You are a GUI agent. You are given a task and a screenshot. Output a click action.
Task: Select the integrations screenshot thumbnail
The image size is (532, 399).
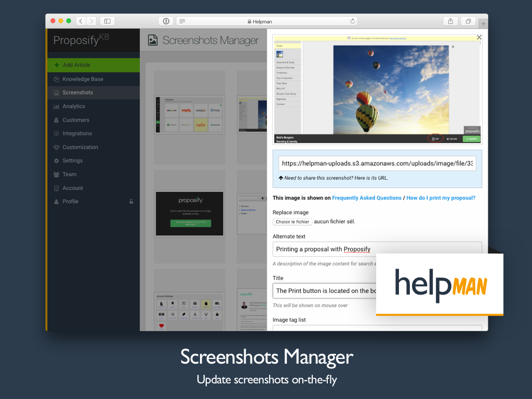[x=189, y=115]
